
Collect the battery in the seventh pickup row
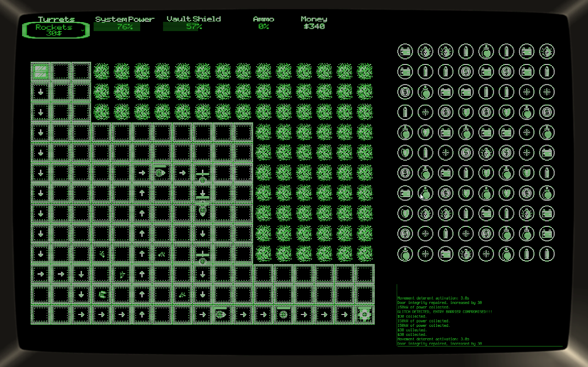[x=446, y=173]
